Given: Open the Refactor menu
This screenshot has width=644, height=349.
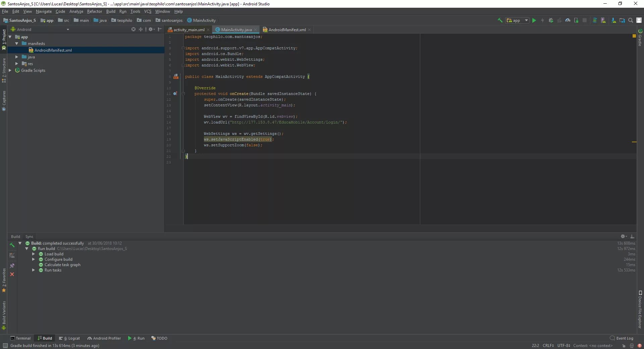Looking at the screenshot, I should 94,11.
